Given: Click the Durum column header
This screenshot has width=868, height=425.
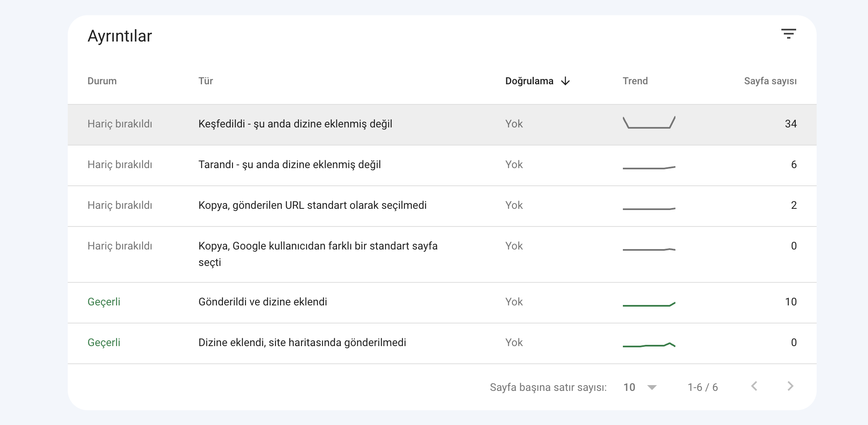Looking at the screenshot, I should pos(102,81).
